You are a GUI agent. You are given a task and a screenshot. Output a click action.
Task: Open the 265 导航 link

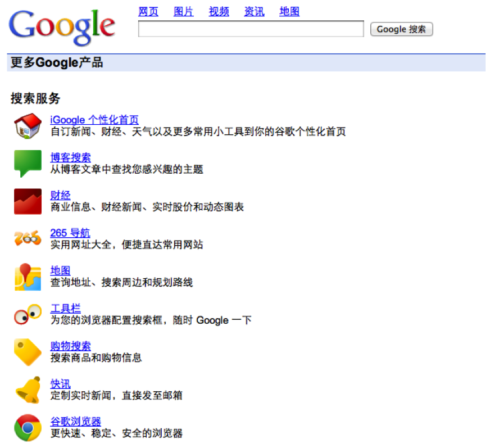tap(70, 233)
